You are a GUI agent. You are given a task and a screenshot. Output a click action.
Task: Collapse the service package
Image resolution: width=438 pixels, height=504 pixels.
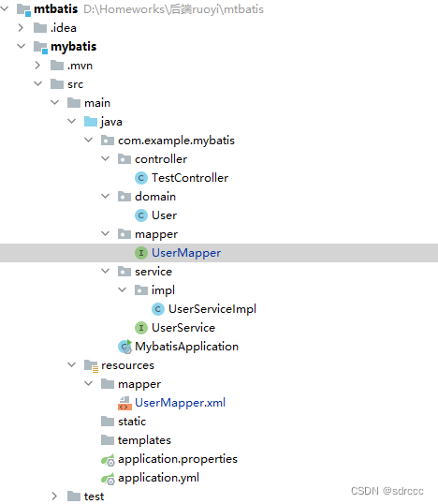click(106, 272)
